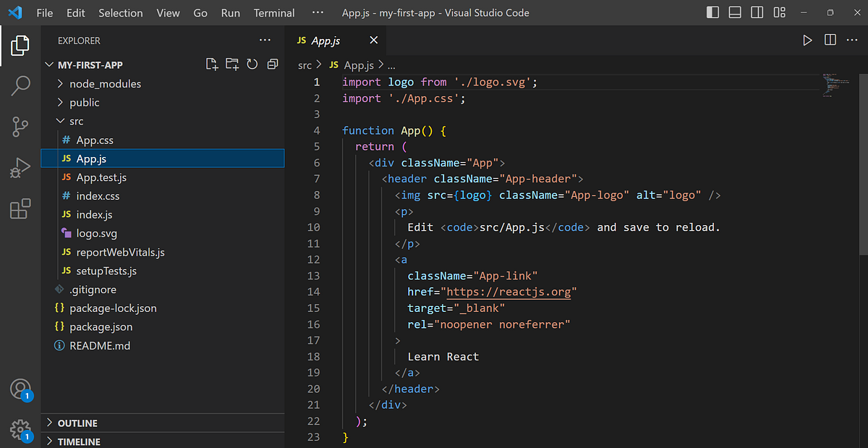Expand the public folder

click(x=163, y=102)
